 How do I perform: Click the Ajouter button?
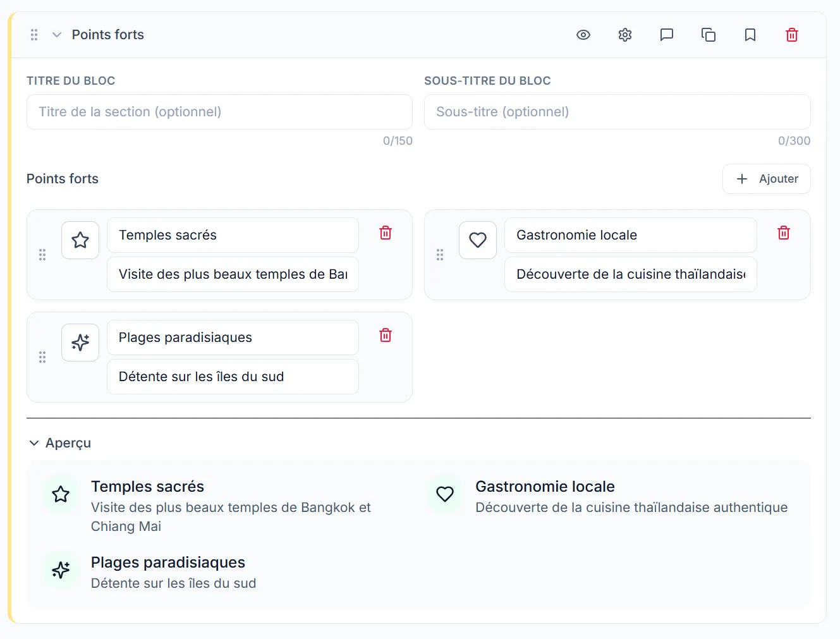tap(766, 179)
